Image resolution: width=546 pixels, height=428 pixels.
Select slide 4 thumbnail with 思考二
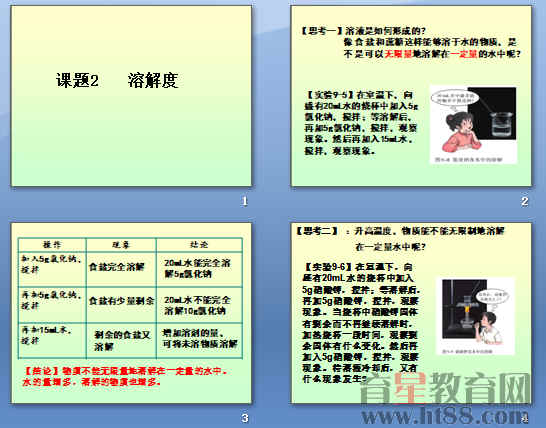411,313
